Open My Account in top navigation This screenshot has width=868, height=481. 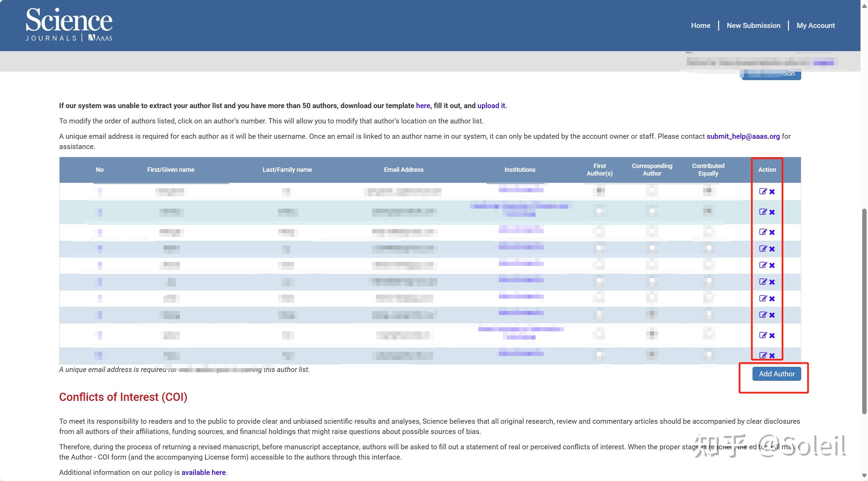coord(816,26)
